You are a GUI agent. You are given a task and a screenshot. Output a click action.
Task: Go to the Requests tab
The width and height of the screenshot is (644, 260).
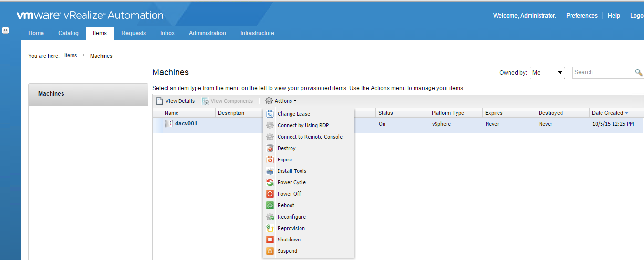click(x=134, y=33)
